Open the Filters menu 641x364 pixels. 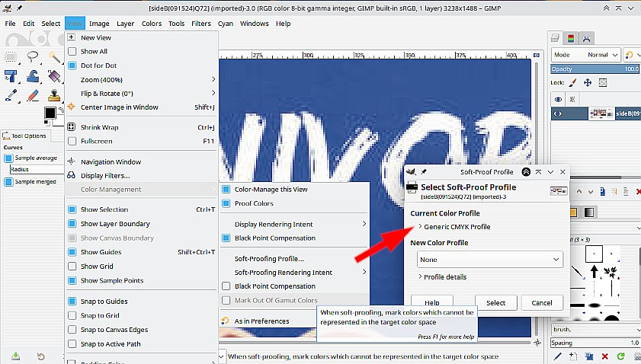coord(201,24)
